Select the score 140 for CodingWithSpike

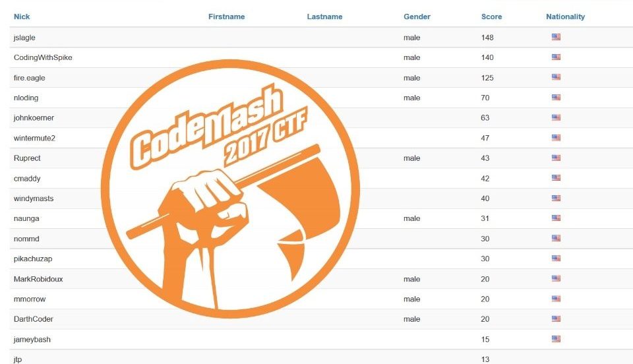pyautogui.click(x=487, y=57)
